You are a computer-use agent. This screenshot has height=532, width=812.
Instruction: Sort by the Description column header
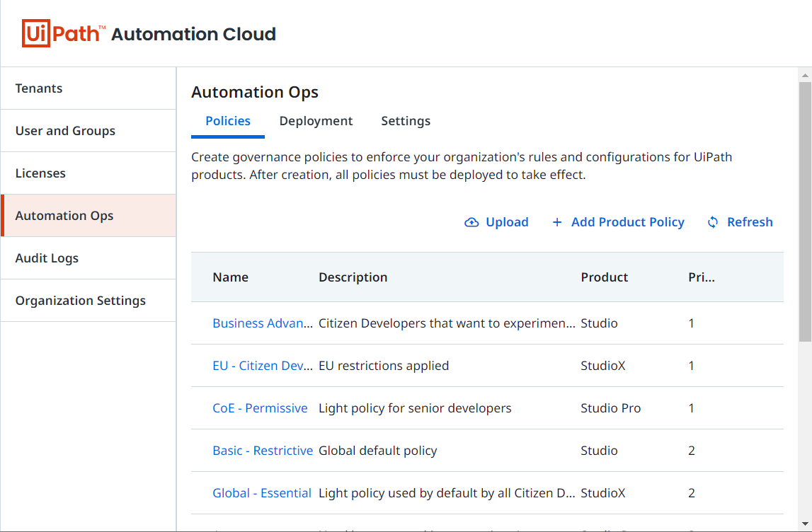click(x=353, y=277)
